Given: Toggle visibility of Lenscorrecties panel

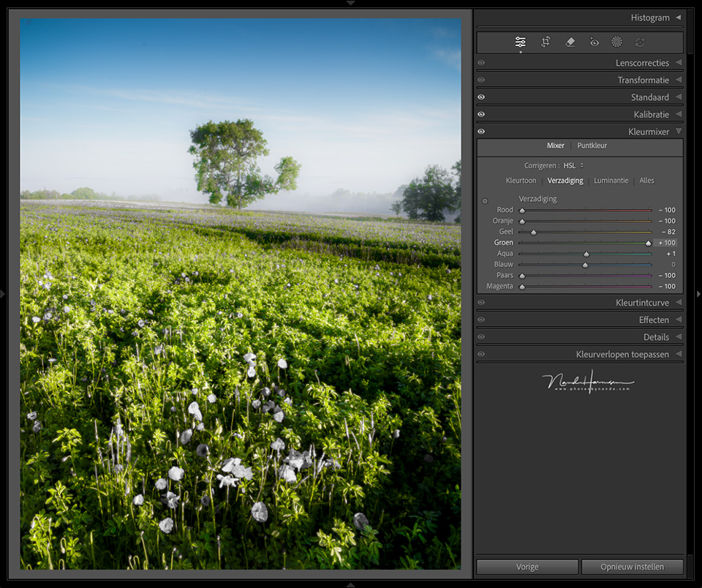Looking at the screenshot, I should (481, 63).
